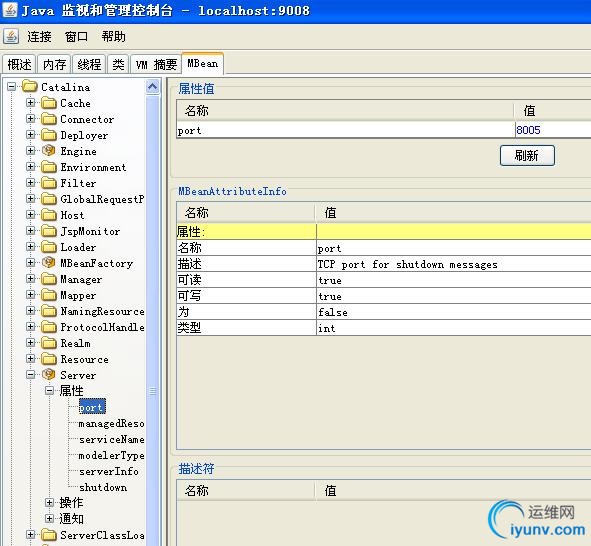The image size is (591, 546).
Task: Expand the Host node
Action: click(31, 215)
